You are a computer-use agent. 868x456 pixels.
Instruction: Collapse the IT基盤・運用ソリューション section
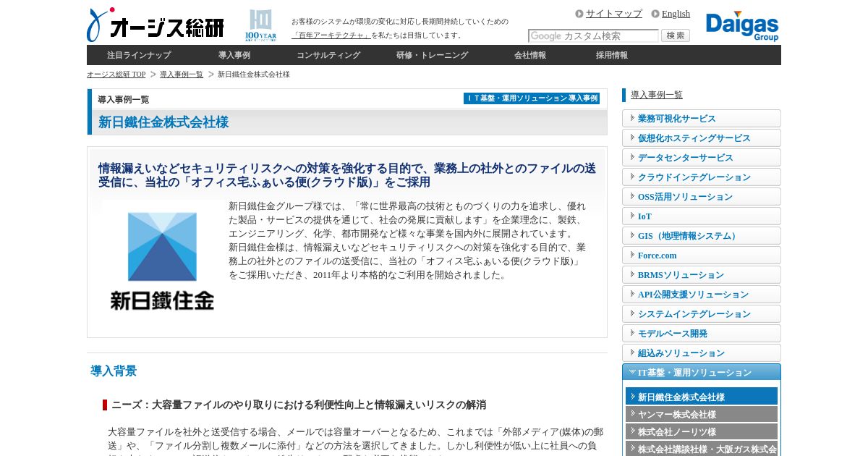702,372
